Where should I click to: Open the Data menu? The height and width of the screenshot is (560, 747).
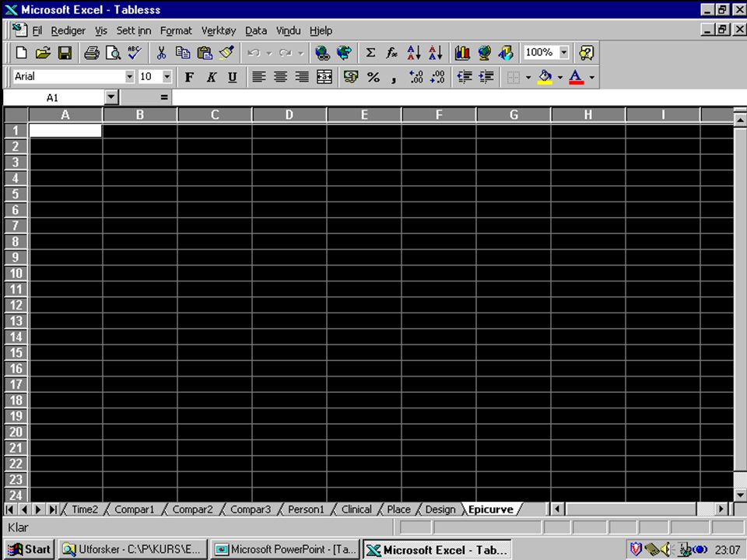[x=256, y=30]
